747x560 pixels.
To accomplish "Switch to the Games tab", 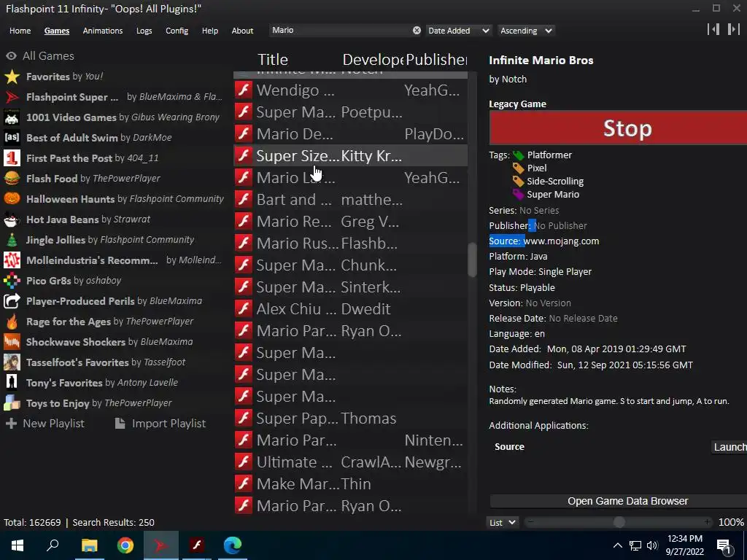I will coord(57,31).
